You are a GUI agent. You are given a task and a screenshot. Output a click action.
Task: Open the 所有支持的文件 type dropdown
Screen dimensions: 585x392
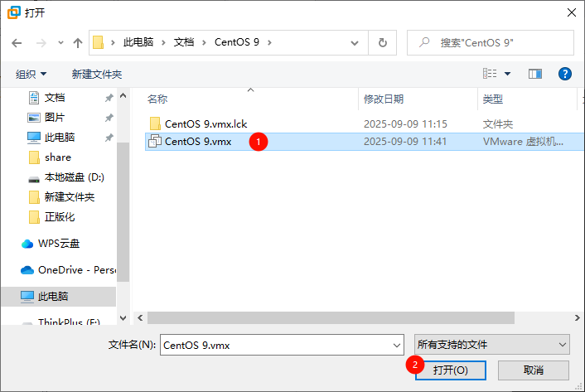click(491, 345)
